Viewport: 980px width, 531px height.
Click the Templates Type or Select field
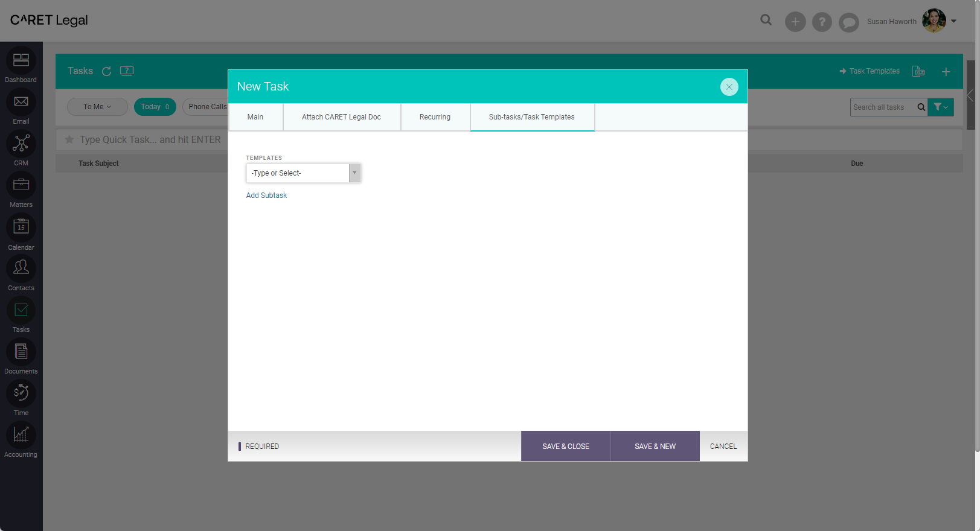pos(298,173)
